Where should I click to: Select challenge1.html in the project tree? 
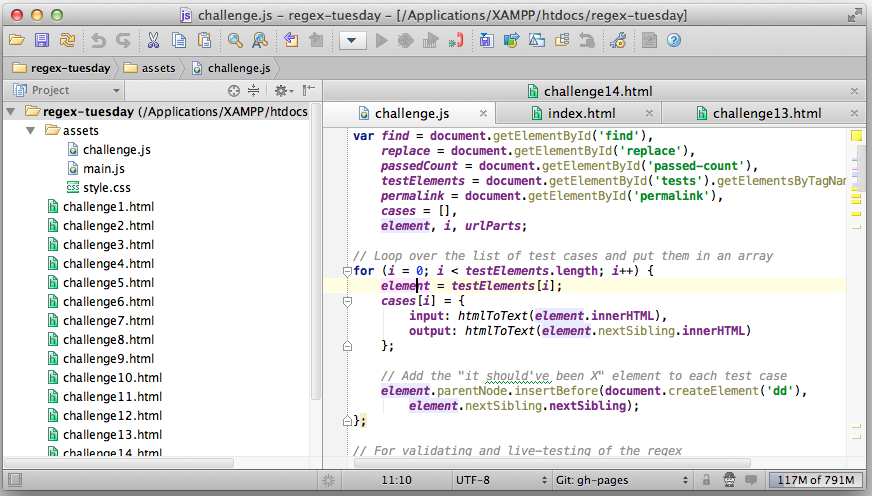coord(101,207)
